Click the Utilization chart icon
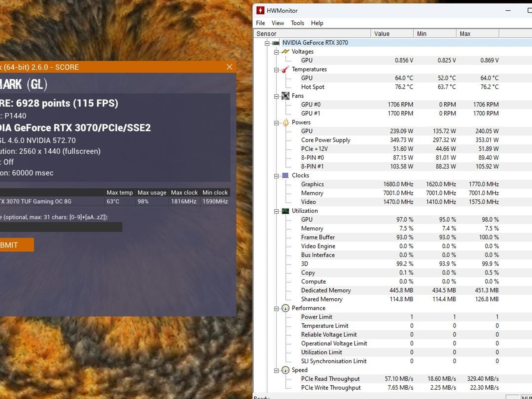The width and height of the screenshot is (532, 399). [x=285, y=211]
